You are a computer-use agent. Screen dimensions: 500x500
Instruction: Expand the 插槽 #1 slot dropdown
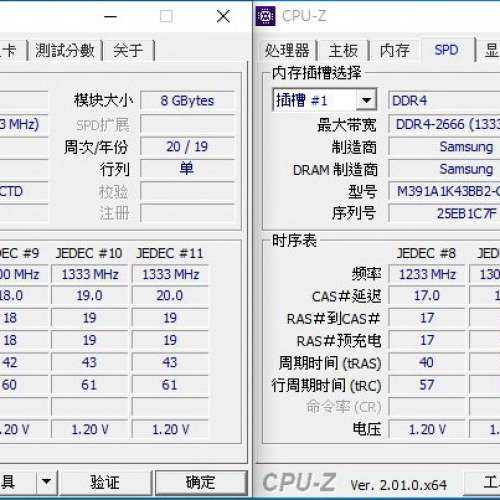[366, 99]
